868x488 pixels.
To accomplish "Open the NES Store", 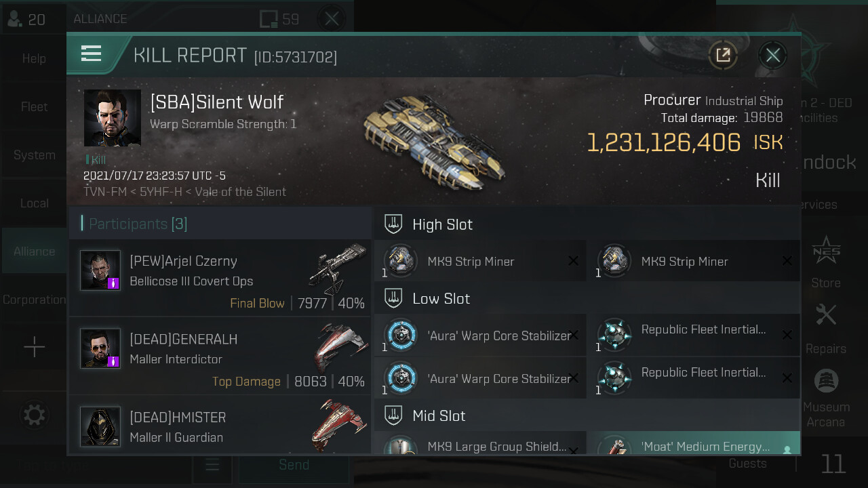I will 826,261.
